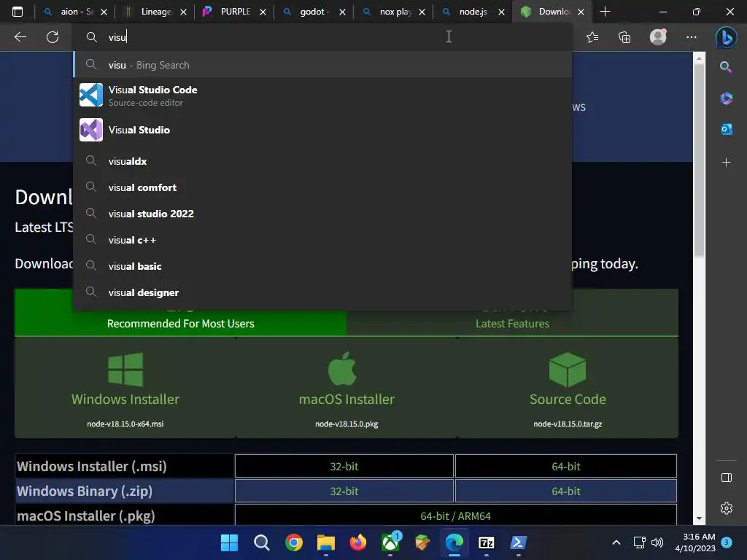Launch Chrome from taskbar

click(294, 542)
